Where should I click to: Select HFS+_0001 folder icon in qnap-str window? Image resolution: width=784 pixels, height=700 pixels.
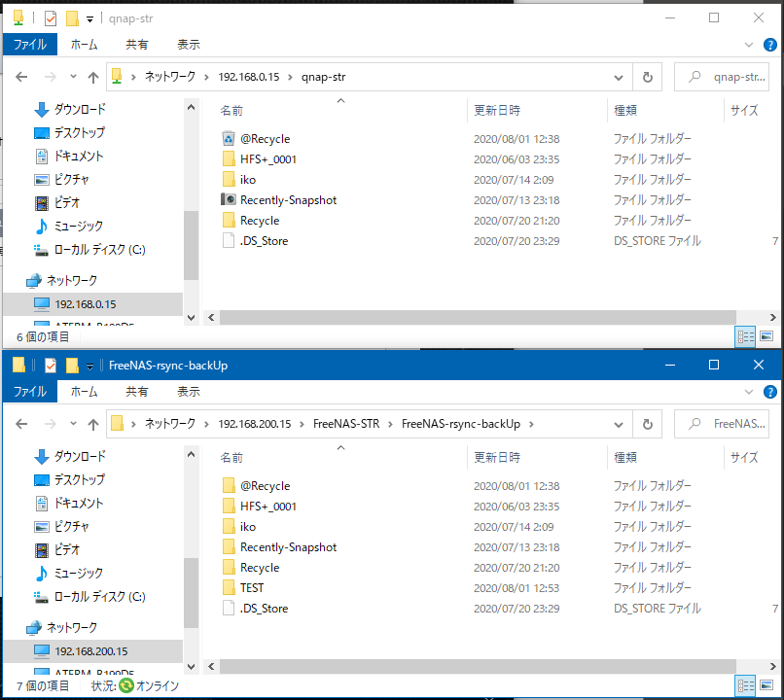pyautogui.click(x=229, y=158)
